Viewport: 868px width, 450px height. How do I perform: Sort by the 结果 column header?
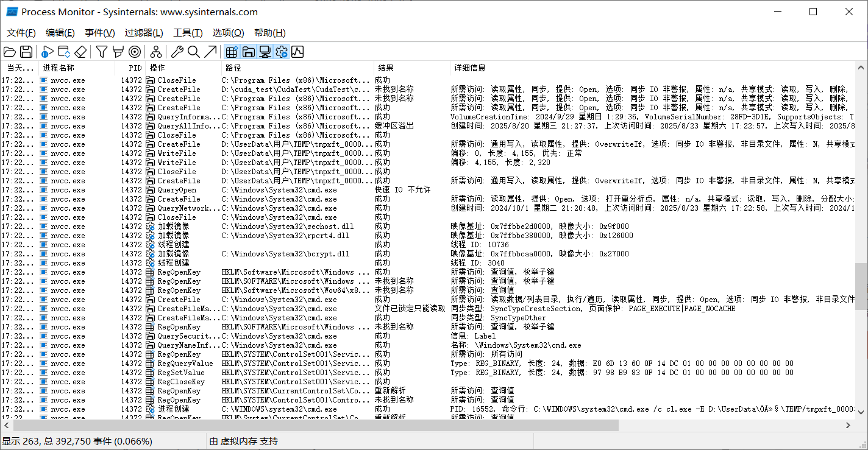coord(412,68)
